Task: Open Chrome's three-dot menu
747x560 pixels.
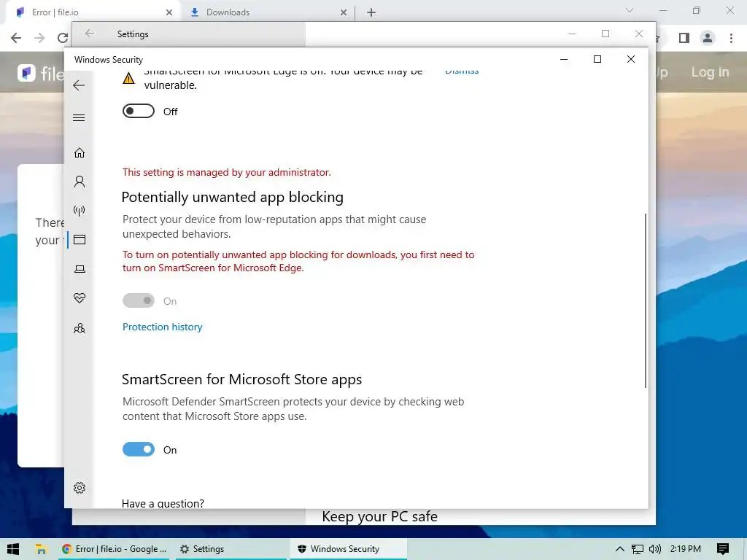Action: click(x=731, y=38)
